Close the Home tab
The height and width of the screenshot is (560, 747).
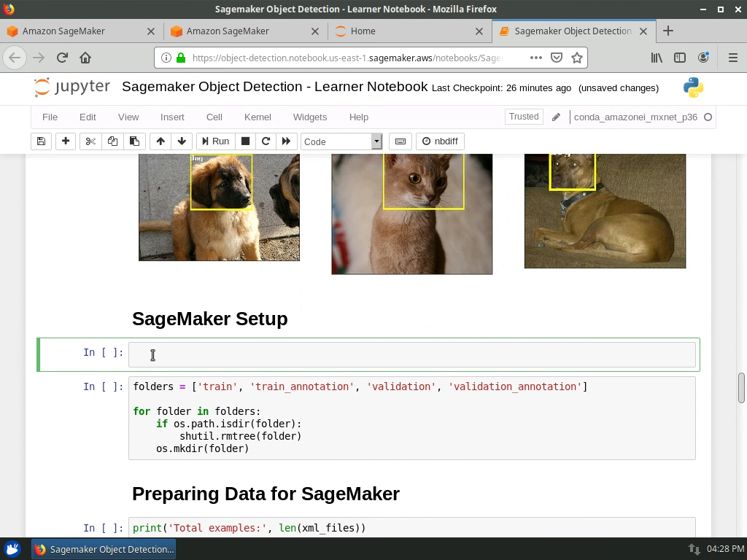479,31
